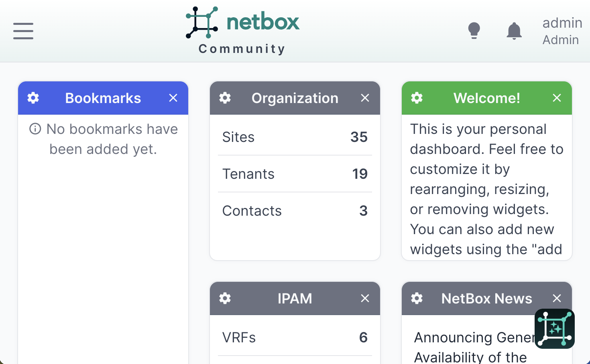Open the Contacts list
This screenshot has height=364, width=590.
point(252,211)
